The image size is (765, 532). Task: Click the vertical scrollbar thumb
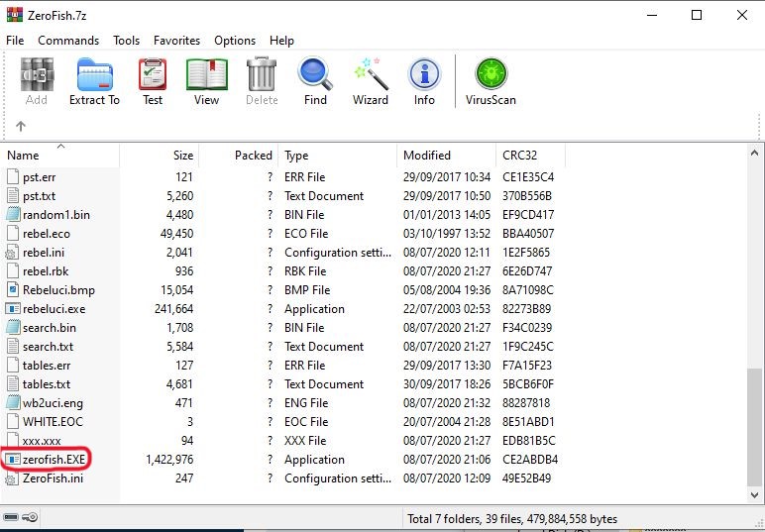click(754, 427)
